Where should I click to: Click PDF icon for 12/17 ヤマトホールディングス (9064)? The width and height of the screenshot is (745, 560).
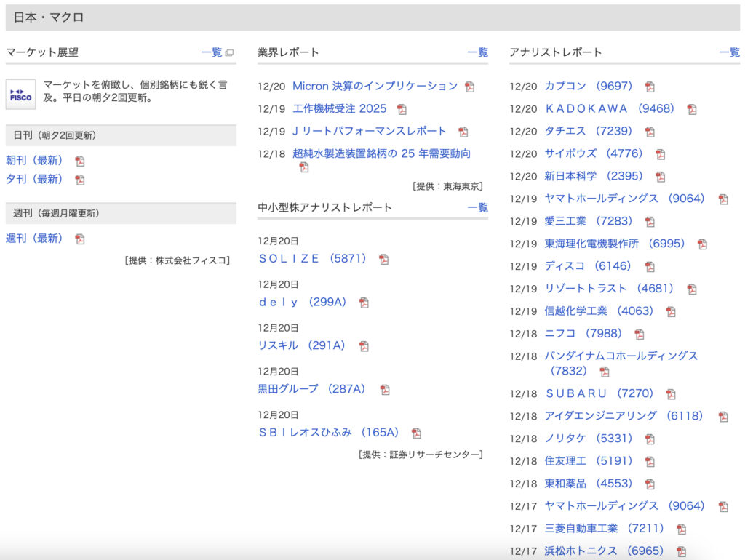click(722, 507)
